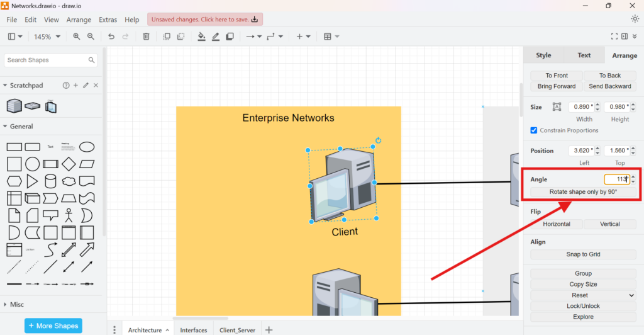
Task: Switch to the Style tab
Action: [543, 55]
